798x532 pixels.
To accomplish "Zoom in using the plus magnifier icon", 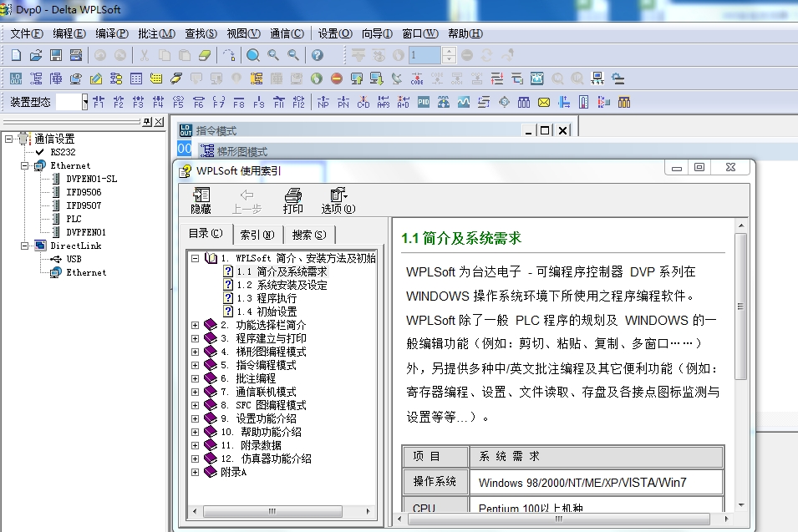I will click(x=273, y=55).
